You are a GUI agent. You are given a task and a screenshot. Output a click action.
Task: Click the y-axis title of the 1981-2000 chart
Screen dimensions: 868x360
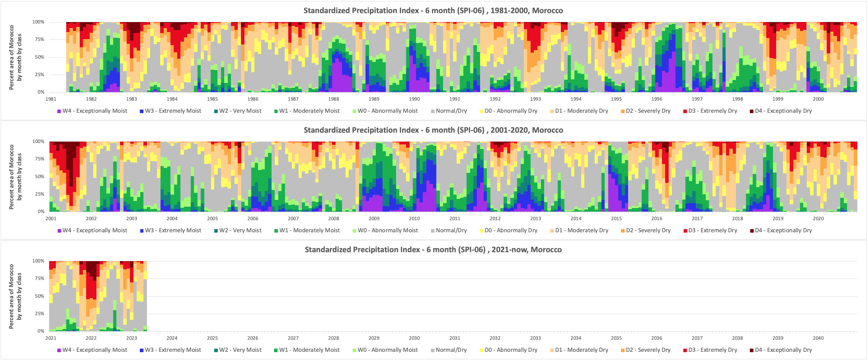point(15,57)
